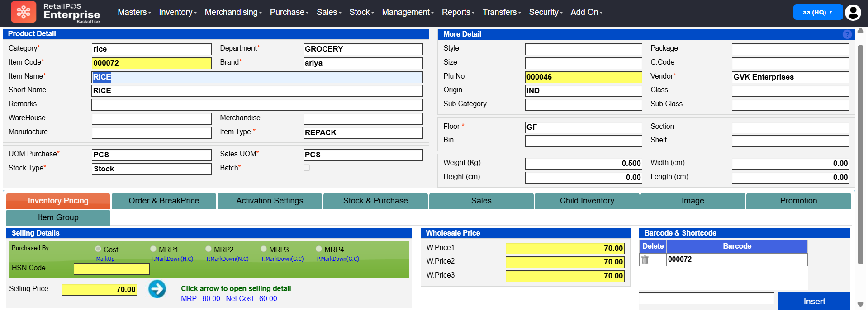Screen dimensions: 868x311
Task: Select the MRP1 radio button
Action: (153, 249)
